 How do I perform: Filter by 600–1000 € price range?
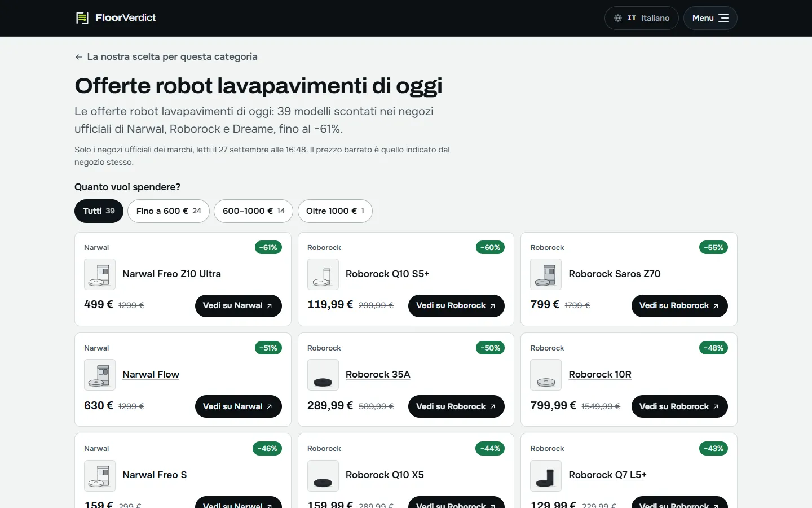[253, 211]
